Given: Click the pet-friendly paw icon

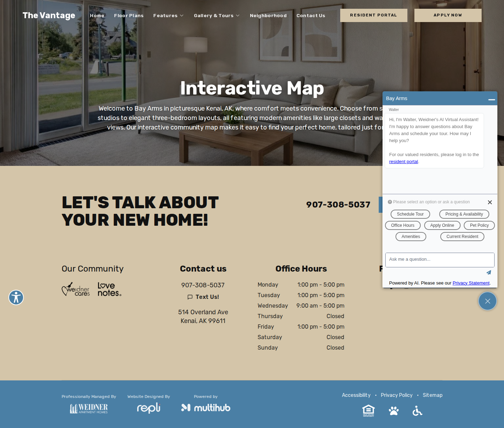Looking at the screenshot, I should pyautogui.click(x=394, y=411).
